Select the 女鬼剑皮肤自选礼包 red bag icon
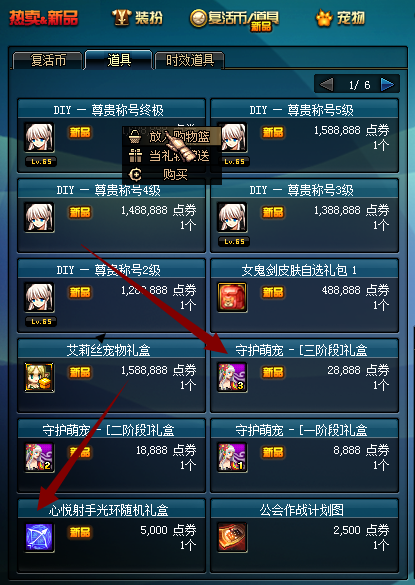This screenshot has width=415, height=585. point(232,297)
